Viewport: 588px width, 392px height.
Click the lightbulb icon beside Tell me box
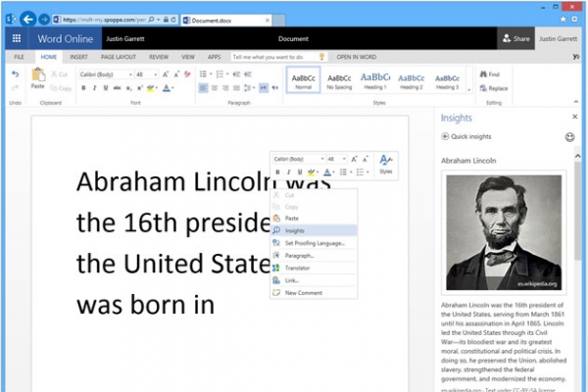[x=321, y=57]
